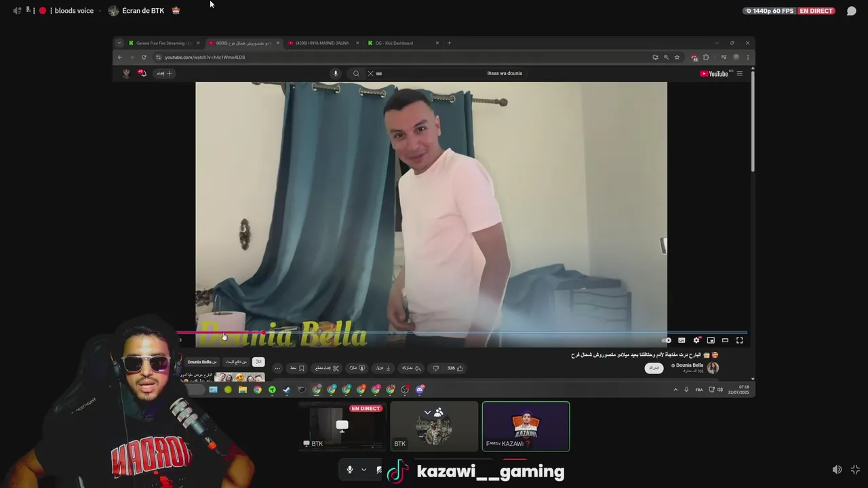Toggle theater mode on video
This screenshot has height=488, width=868.
[x=725, y=340]
